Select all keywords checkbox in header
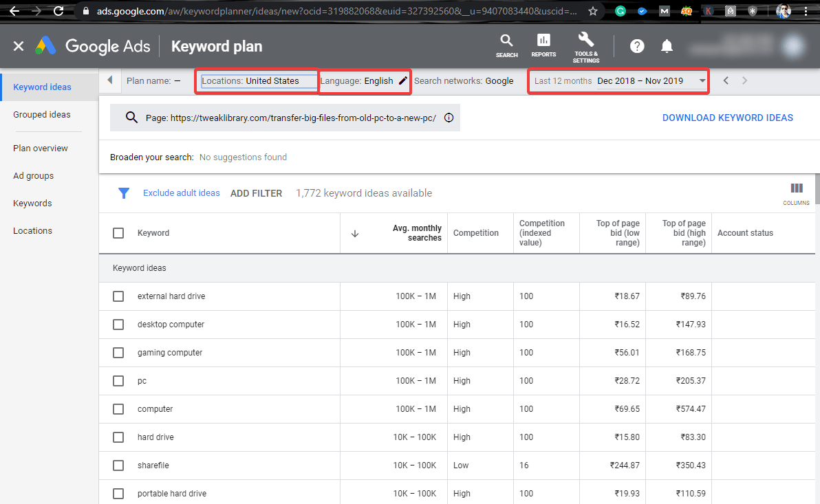 [x=118, y=232]
